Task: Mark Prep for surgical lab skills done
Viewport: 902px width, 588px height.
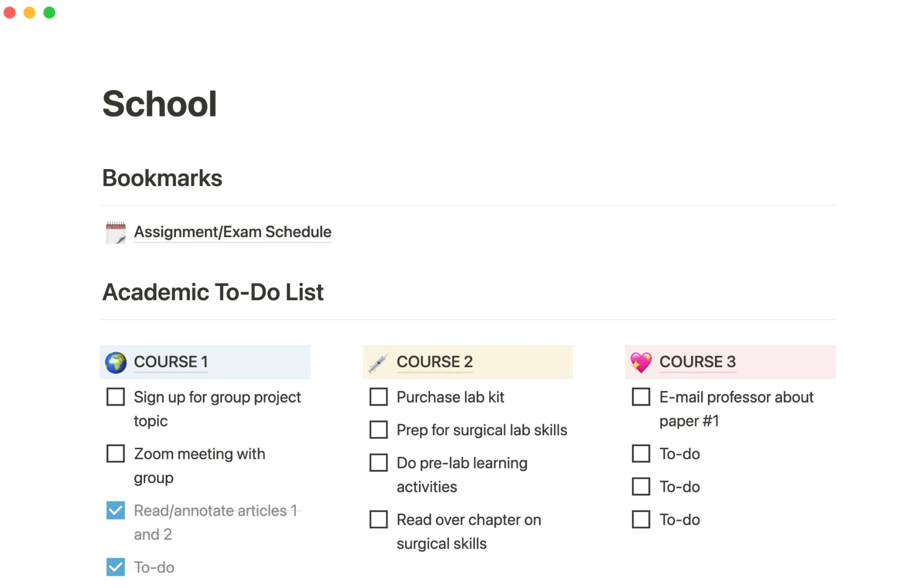Action: click(378, 430)
